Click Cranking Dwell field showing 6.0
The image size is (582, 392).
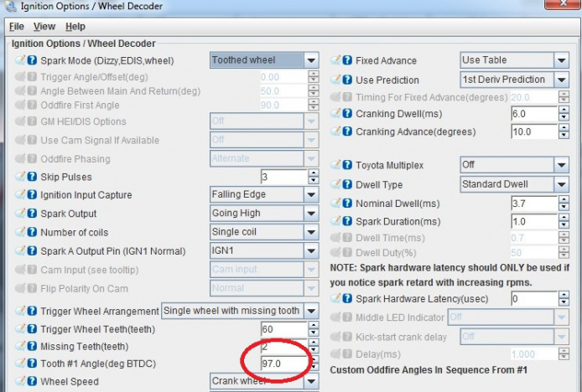pos(534,113)
